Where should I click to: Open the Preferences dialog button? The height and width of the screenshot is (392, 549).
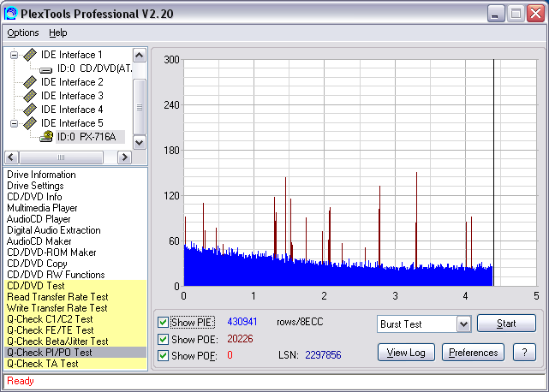pyautogui.click(x=473, y=353)
